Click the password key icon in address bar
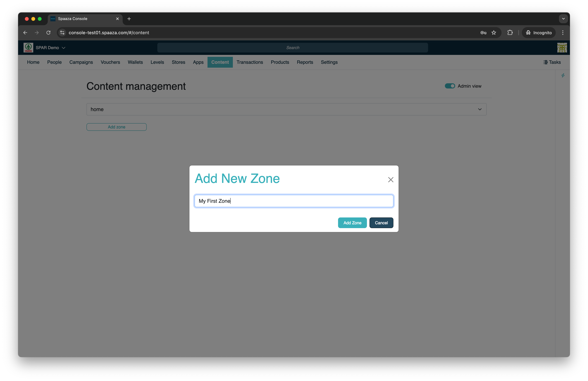Viewport: 588px width, 381px height. [x=483, y=33]
